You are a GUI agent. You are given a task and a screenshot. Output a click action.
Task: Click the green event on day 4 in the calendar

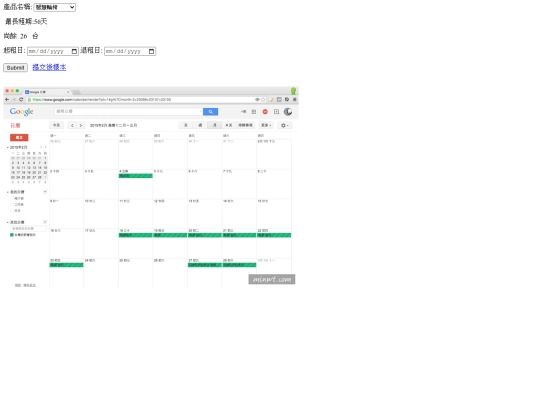pos(136,176)
